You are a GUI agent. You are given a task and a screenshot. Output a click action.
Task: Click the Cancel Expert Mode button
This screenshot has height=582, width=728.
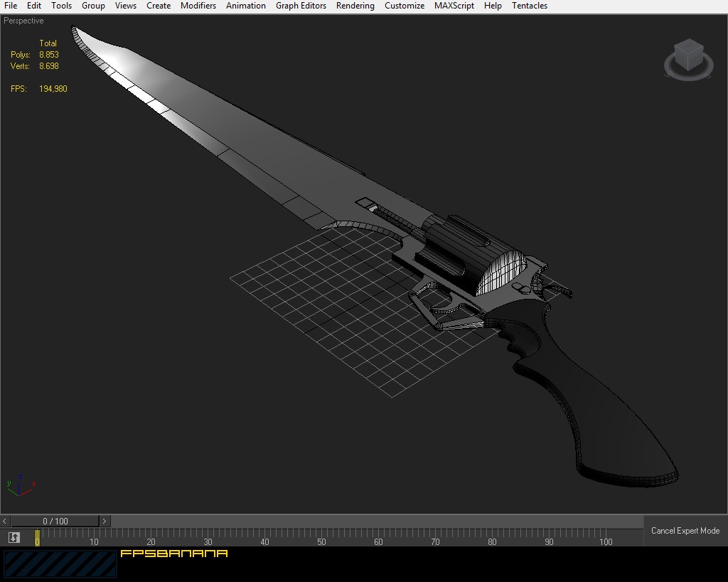pos(687,531)
